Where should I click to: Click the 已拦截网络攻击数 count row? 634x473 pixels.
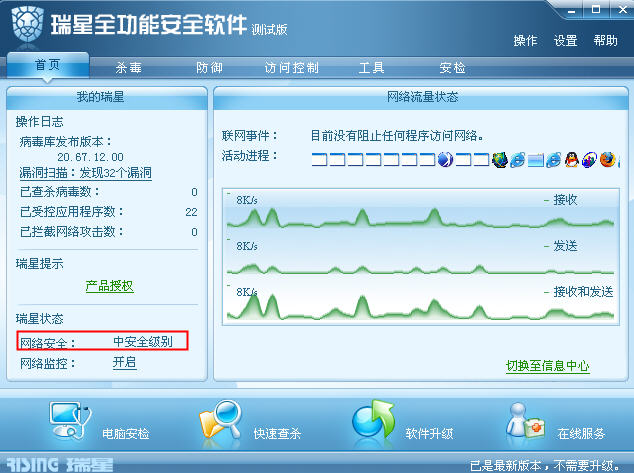[109, 232]
